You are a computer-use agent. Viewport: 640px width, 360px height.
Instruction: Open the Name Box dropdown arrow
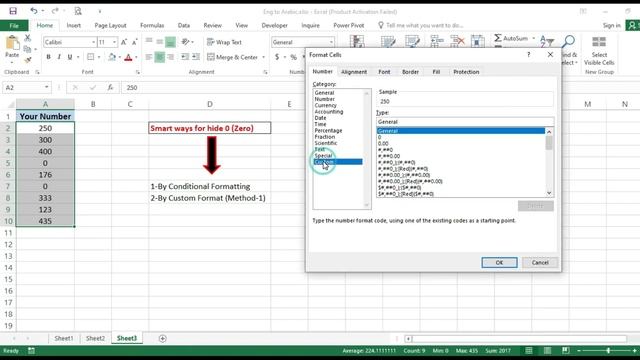click(x=47, y=87)
